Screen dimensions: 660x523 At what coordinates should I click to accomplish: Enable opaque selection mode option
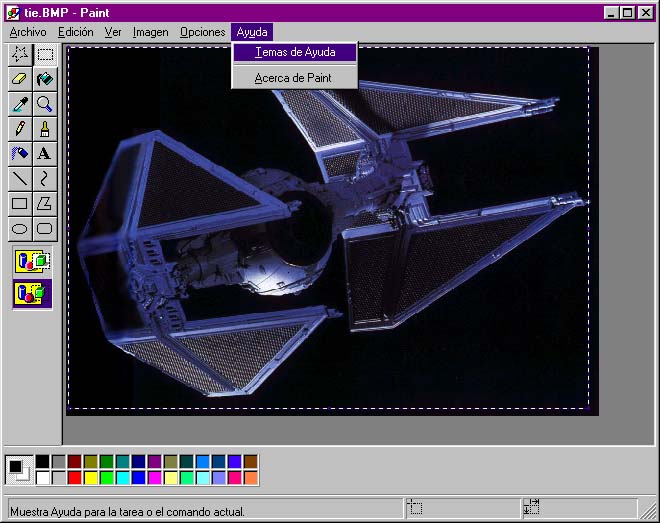(32, 261)
